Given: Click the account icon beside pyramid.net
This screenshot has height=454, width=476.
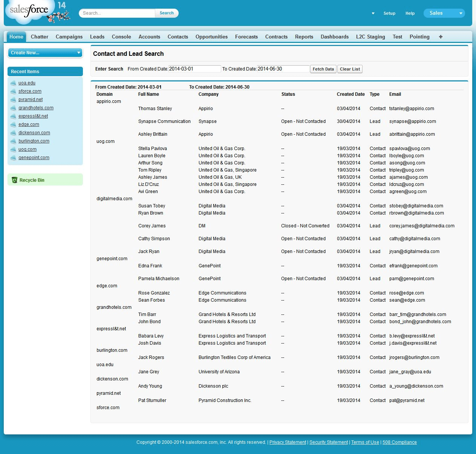Looking at the screenshot, I should (13, 100).
